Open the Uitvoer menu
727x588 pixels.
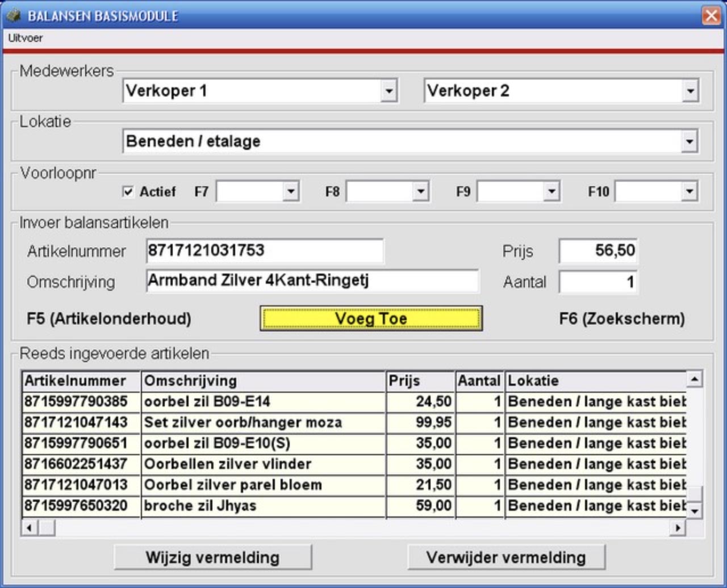click(x=26, y=39)
